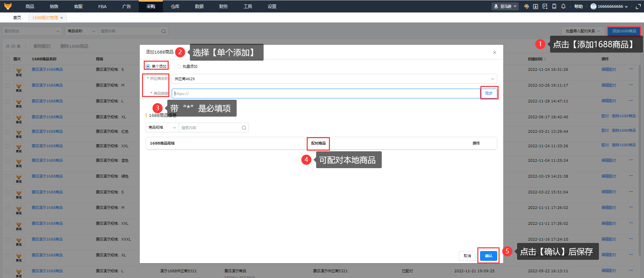Click 配对 link for the 2022-06-17 18:42:40 row
The image size is (644, 278).
tap(605, 116)
